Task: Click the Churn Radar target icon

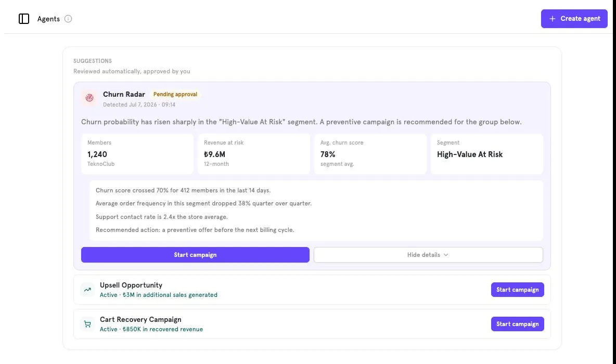Action: [89, 98]
